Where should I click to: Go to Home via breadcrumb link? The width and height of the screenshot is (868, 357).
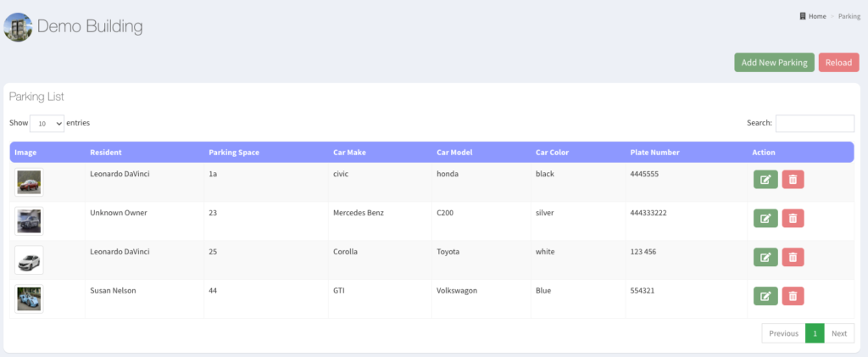816,16
